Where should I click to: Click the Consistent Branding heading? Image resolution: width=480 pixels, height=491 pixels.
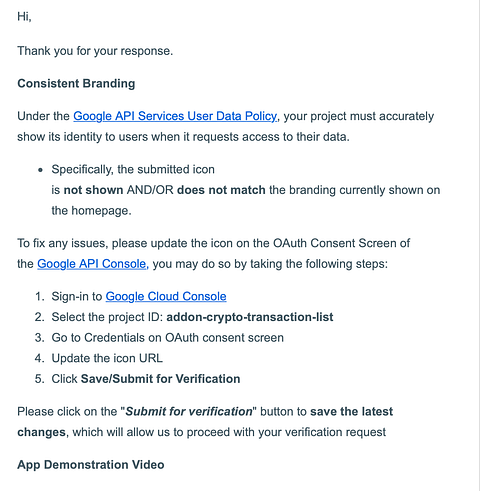[x=76, y=83]
